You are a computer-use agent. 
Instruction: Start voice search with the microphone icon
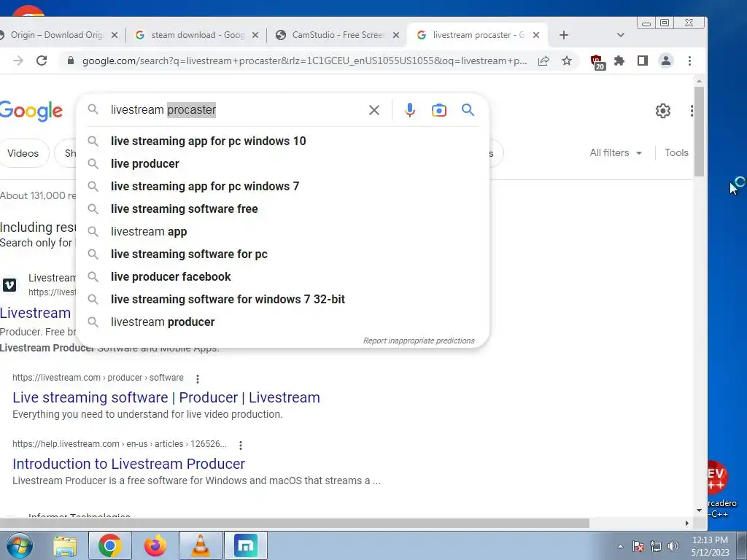(410, 111)
